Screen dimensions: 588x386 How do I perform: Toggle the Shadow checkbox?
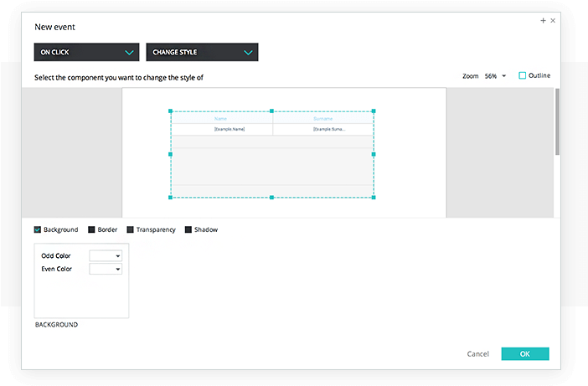pyautogui.click(x=188, y=229)
